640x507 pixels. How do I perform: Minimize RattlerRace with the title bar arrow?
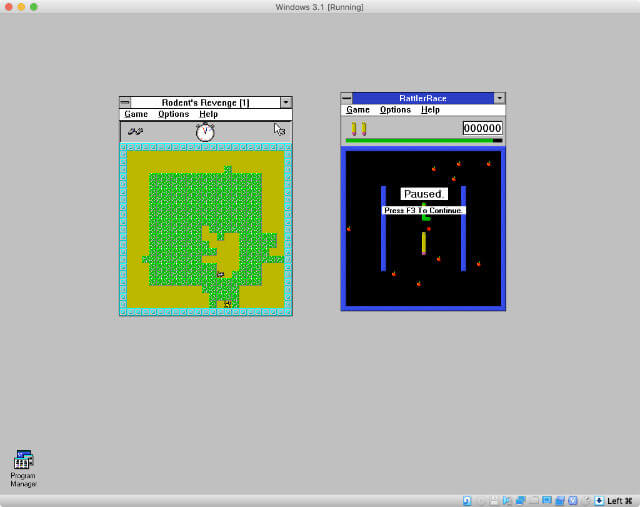click(x=500, y=98)
